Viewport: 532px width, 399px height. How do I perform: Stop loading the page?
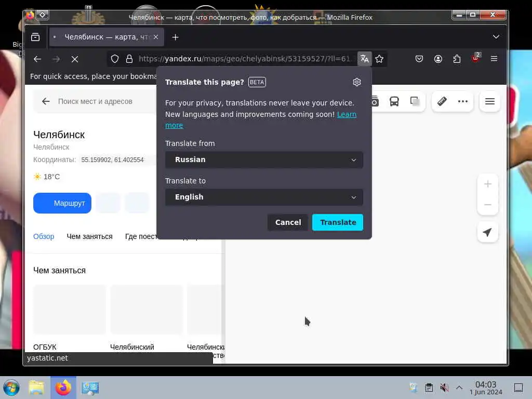click(75, 59)
